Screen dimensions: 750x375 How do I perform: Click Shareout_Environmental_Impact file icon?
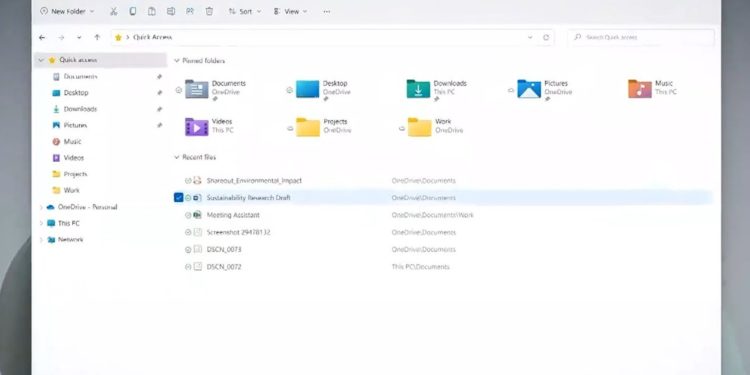198,181
